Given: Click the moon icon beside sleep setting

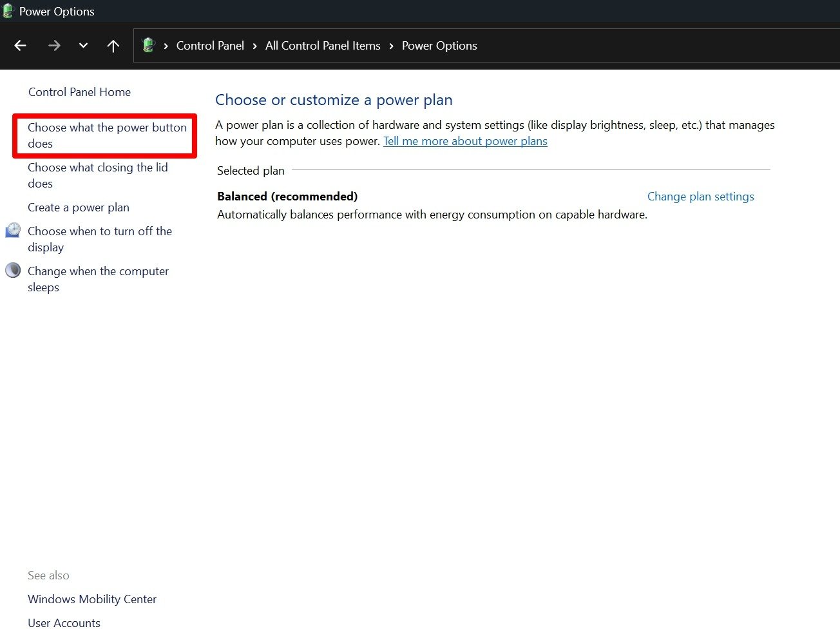Looking at the screenshot, I should (13, 270).
